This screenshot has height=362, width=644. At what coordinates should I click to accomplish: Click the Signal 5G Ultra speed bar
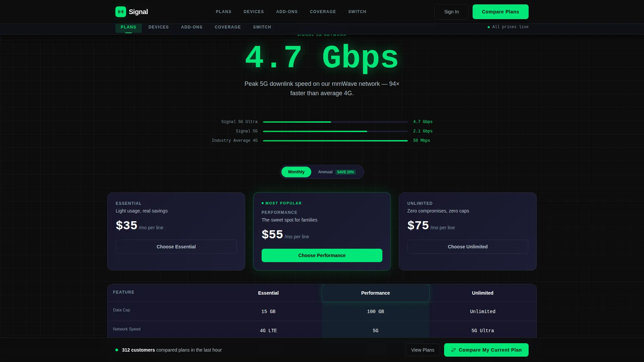point(335,122)
